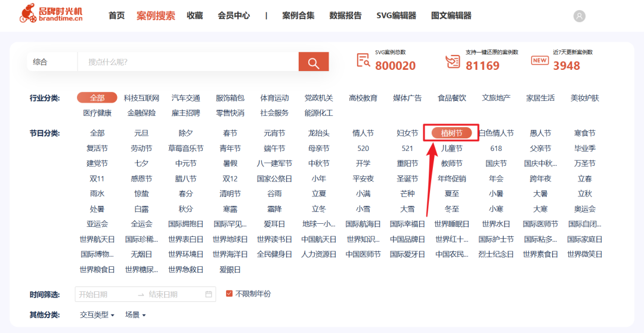Pick the 端午节 holiday tag
Viewport: 644px width, 333px height.
274,149
